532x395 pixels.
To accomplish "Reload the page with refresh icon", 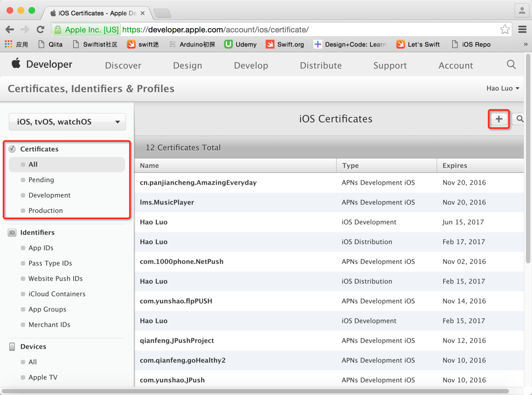I will 40,30.
